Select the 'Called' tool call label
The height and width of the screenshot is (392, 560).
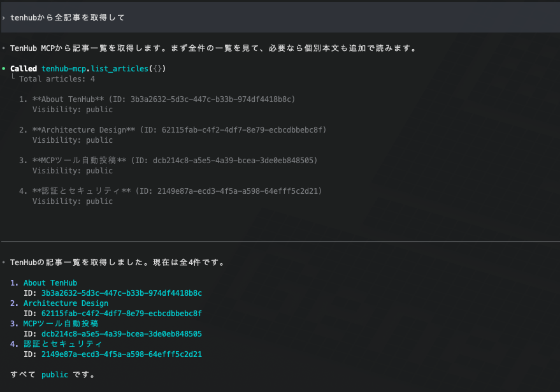click(24, 69)
